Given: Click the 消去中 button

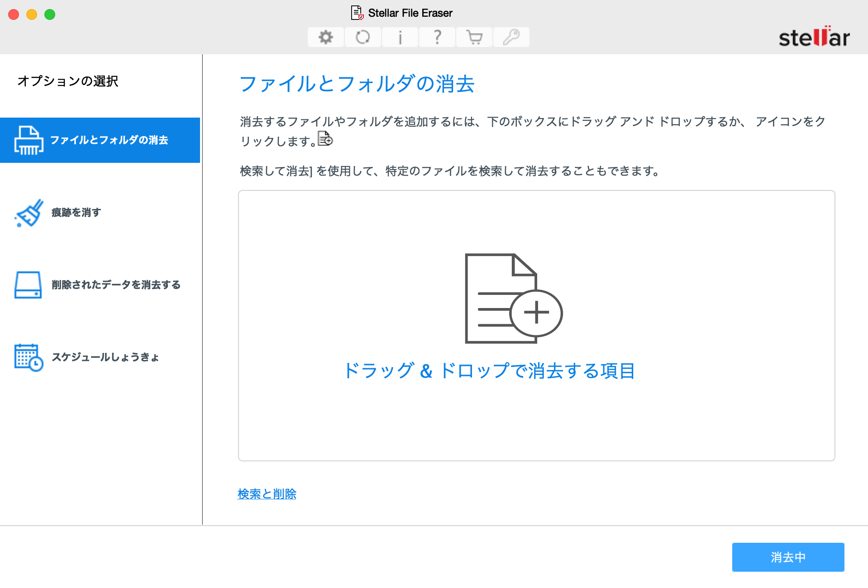Looking at the screenshot, I should click(788, 557).
